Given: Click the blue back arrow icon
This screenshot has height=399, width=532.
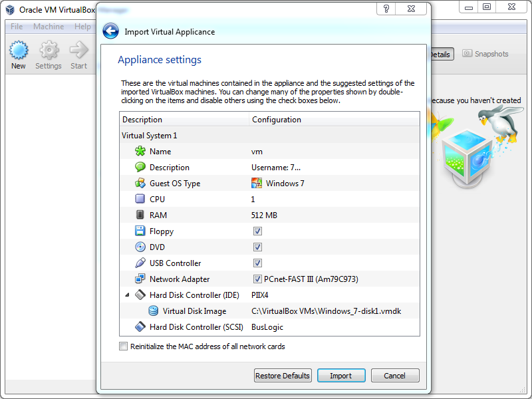Looking at the screenshot, I should pos(110,31).
